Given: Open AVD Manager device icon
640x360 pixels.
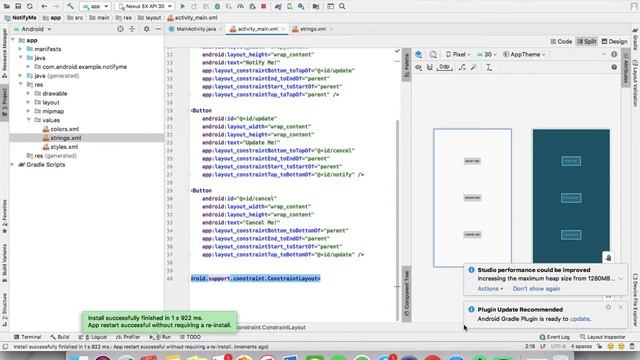Looking at the screenshot, I should pos(290,7).
